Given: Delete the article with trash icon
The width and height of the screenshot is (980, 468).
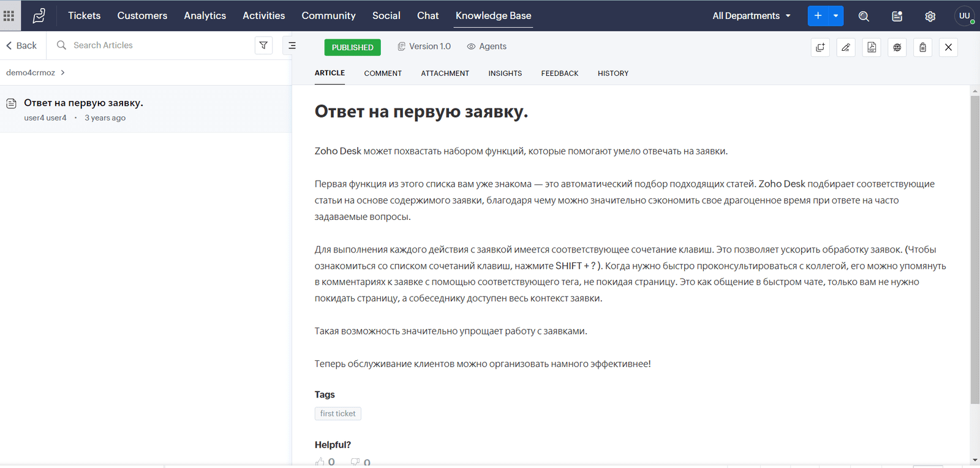Looking at the screenshot, I should (x=922, y=47).
